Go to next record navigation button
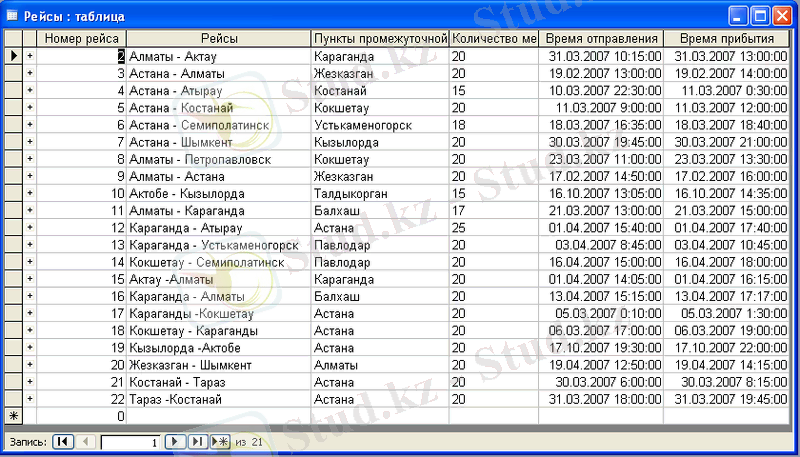 tap(174, 441)
